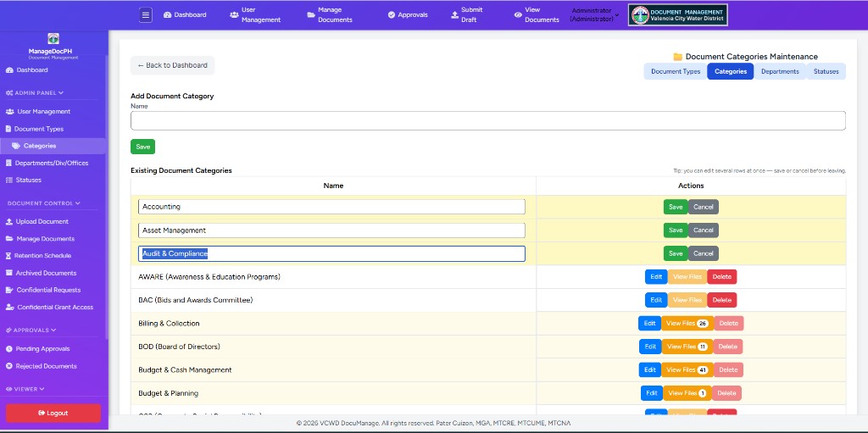This screenshot has height=433, width=868.
Task: Click the sidebar Document Types icon
Action: 8,129
